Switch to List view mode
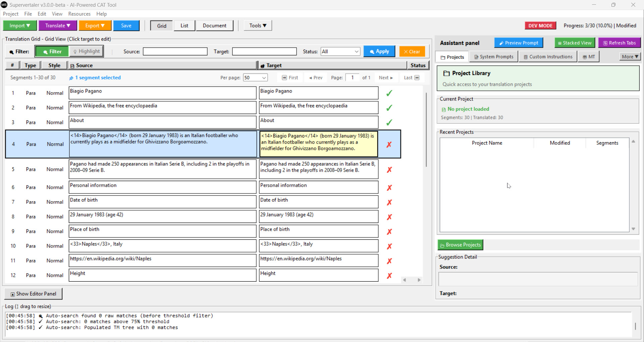 click(184, 26)
